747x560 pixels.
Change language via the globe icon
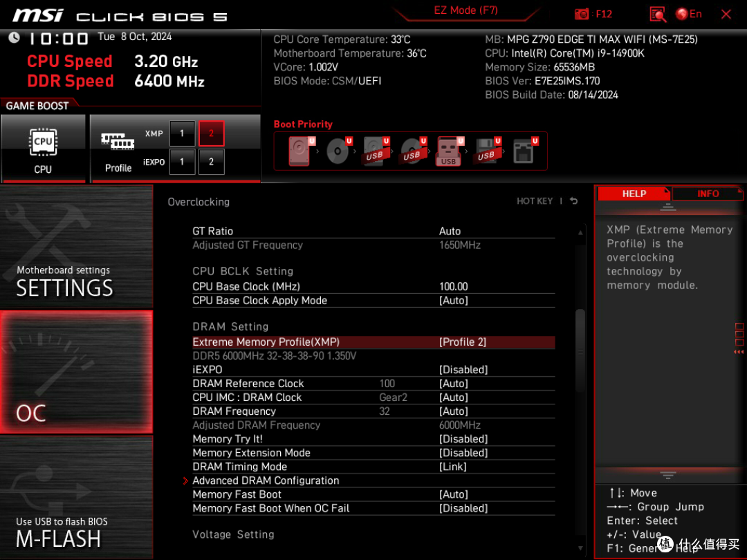(682, 14)
